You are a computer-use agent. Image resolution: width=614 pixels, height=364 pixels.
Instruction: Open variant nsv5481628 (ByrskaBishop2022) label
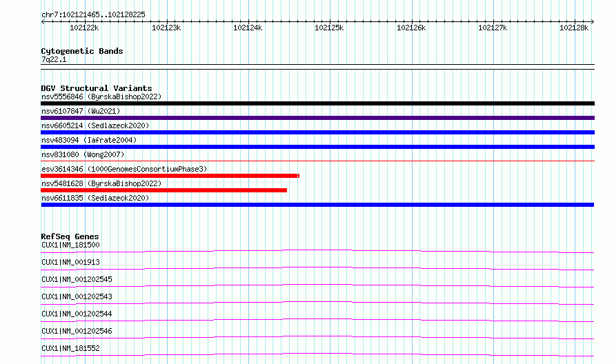point(101,183)
